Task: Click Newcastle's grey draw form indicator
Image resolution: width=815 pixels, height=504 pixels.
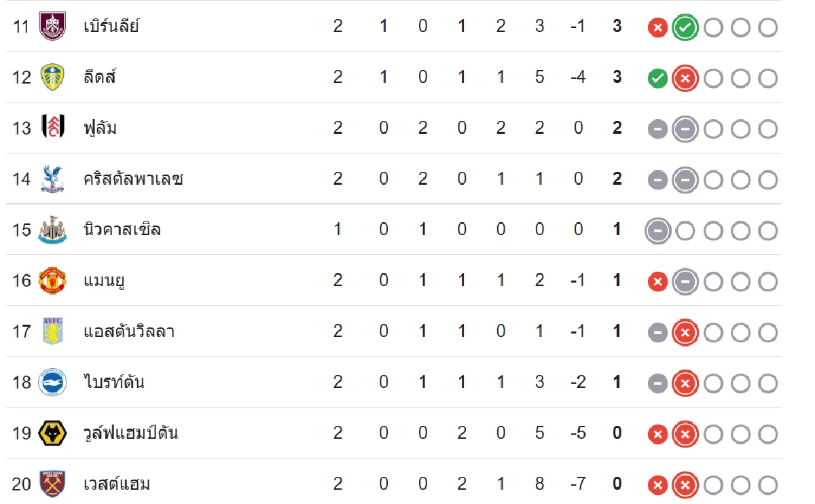Action: 657,231
